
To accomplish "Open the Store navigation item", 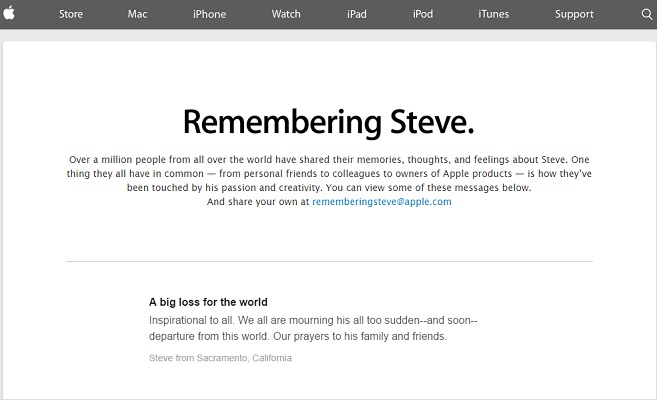I will click(x=71, y=14).
